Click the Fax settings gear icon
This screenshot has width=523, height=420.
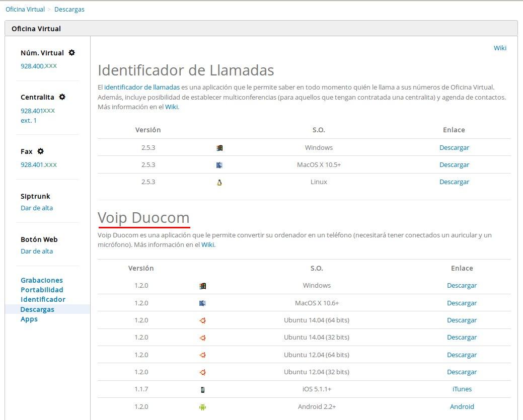41,151
